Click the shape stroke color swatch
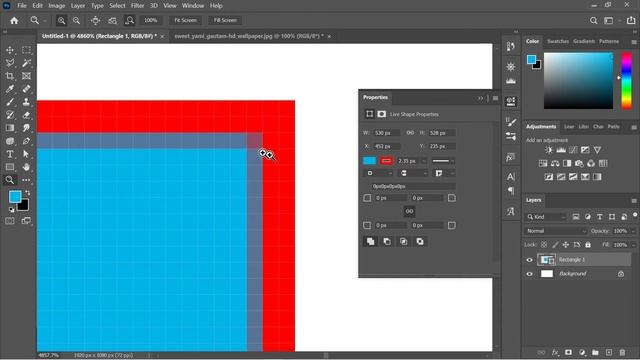 [387, 161]
